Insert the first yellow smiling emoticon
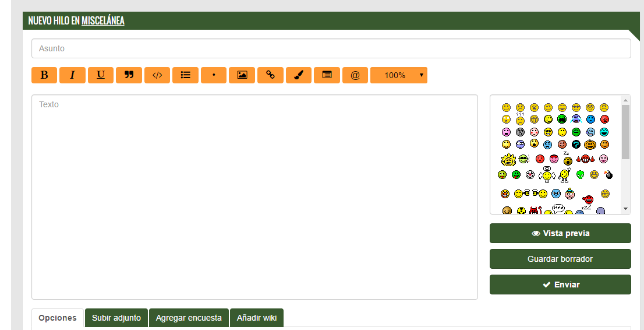 coord(506,107)
